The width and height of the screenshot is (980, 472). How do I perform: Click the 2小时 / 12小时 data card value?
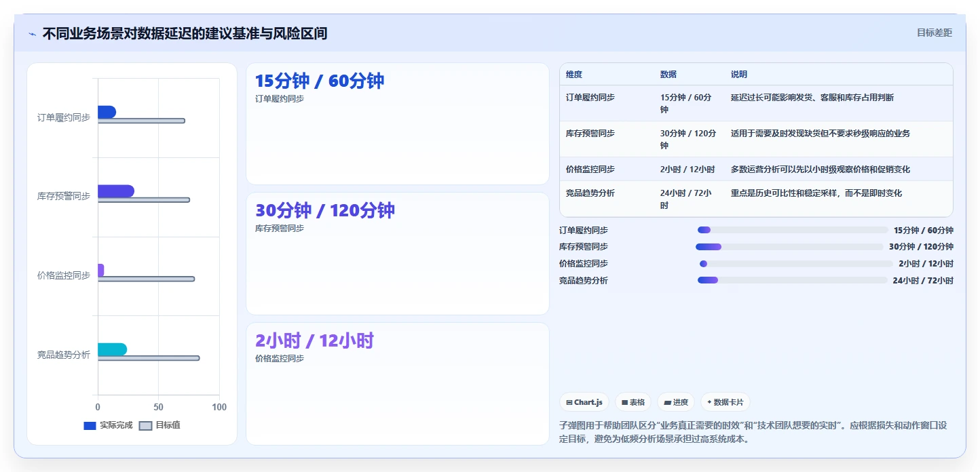click(314, 340)
